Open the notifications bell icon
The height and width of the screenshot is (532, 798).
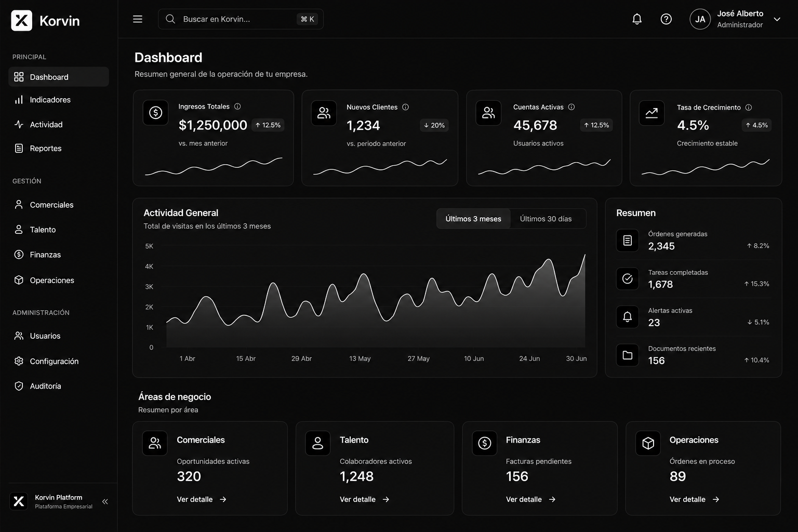click(x=637, y=19)
